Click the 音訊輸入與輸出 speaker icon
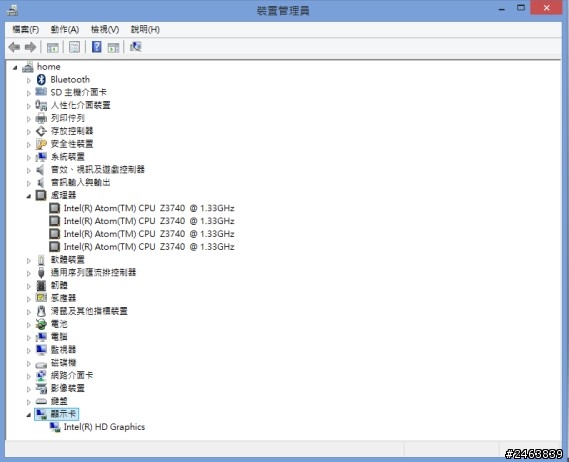This screenshot has height=462, width=569. point(41,183)
